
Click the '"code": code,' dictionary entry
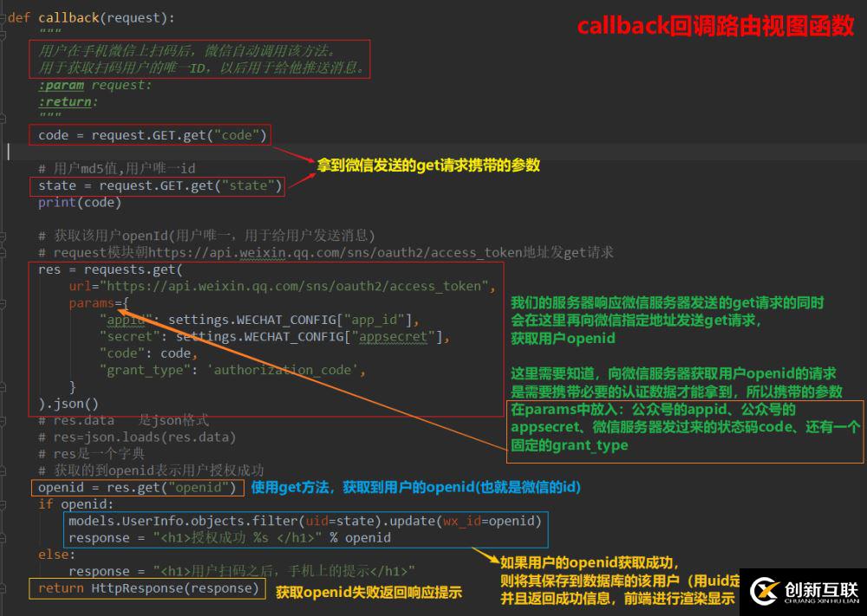[x=149, y=353]
